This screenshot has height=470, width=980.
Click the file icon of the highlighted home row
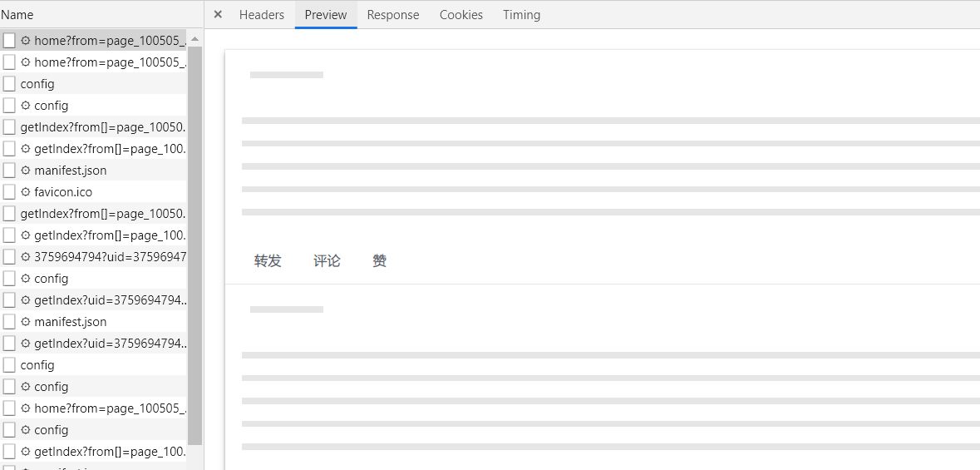pyautogui.click(x=9, y=41)
